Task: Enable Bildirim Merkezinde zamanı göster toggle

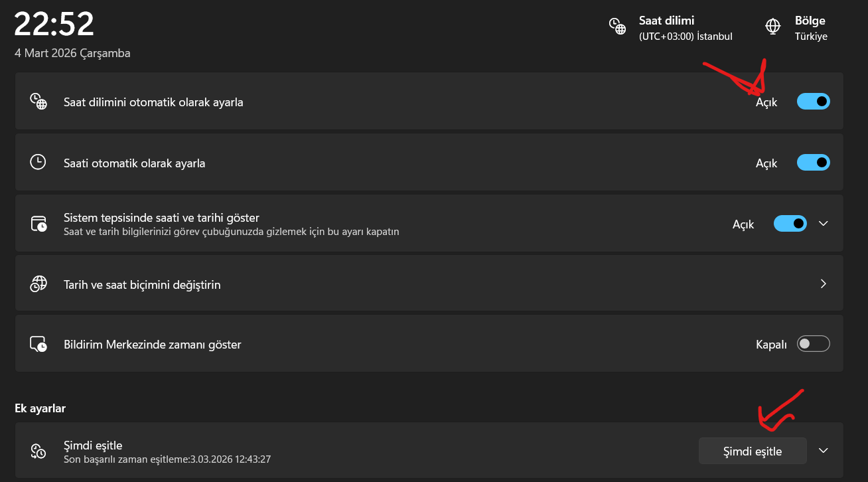Action: tap(813, 344)
